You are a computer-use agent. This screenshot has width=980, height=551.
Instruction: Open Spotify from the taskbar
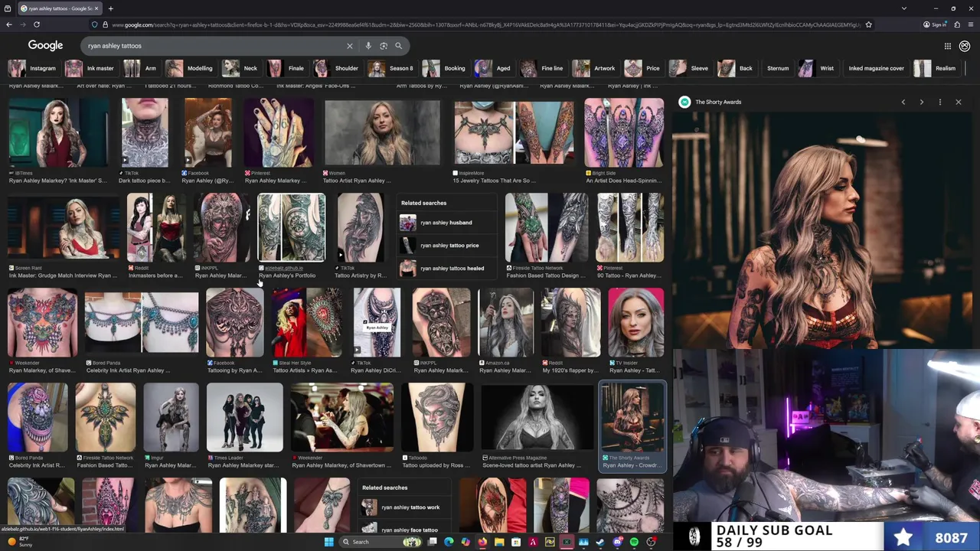(634, 542)
